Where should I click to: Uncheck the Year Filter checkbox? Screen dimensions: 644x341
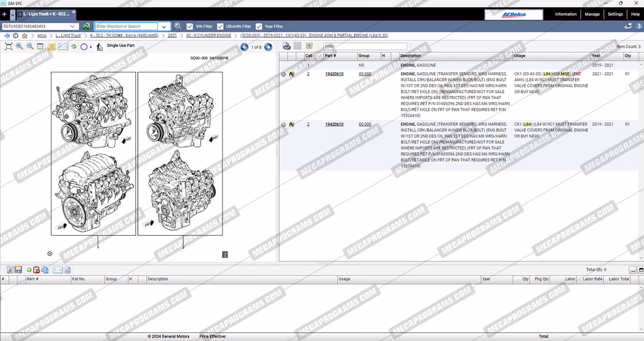(x=259, y=26)
